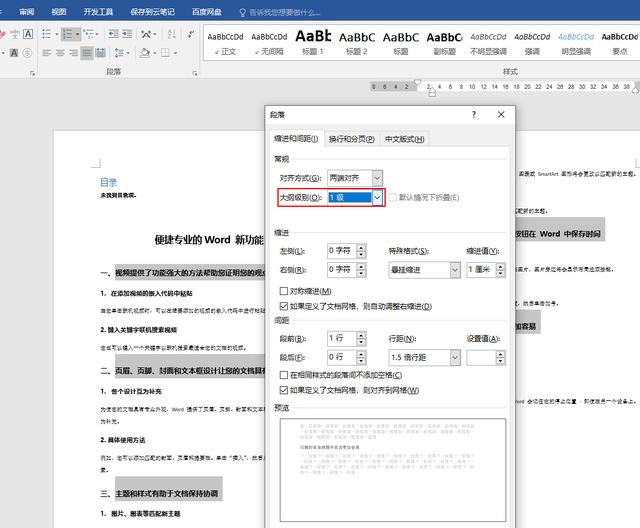Click enclosed character icon
This screenshot has width=640, height=528.
click(x=27, y=53)
